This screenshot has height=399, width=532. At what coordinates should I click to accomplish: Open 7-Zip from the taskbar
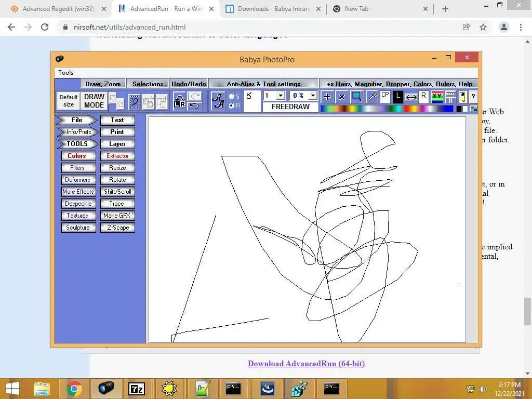[x=137, y=389]
